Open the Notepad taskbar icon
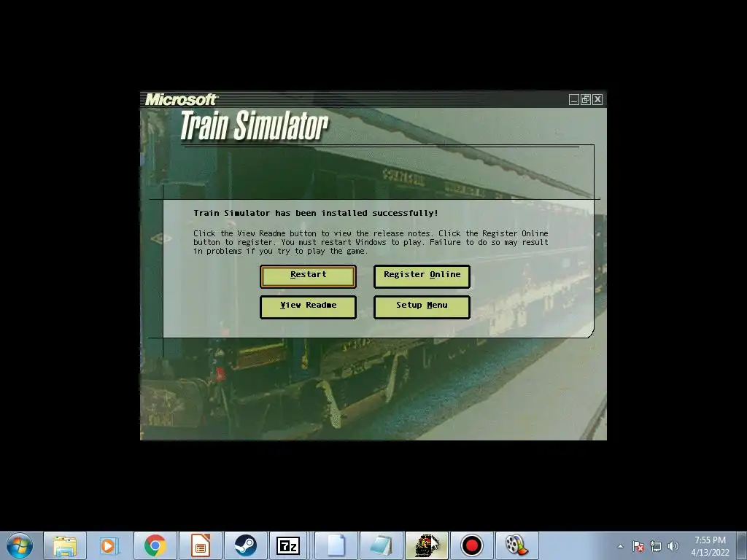Viewport: 747px width, 560px height. tap(381, 545)
